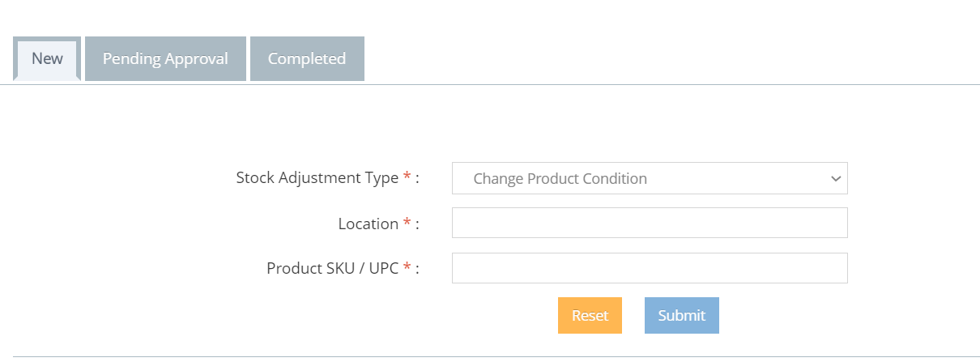Click the Stock Adjustment Type label
Image resolution: width=980 pixels, height=362 pixels.
pos(317,178)
